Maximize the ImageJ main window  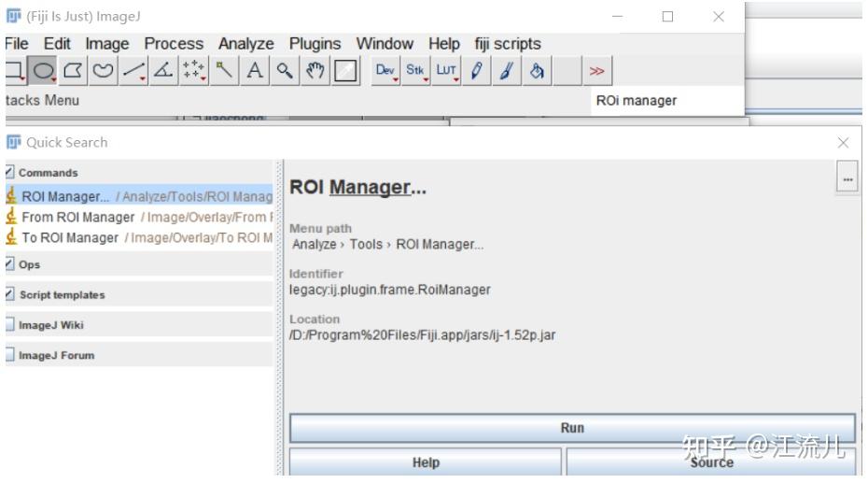(667, 17)
